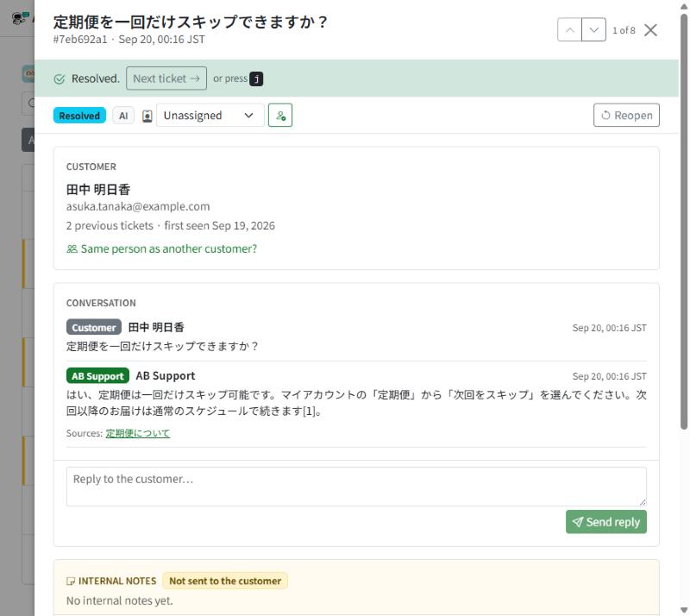The height and width of the screenshot is (616, 690).
Task: Click the j keyboard shortcut key badge
Action: coord(256,79)
